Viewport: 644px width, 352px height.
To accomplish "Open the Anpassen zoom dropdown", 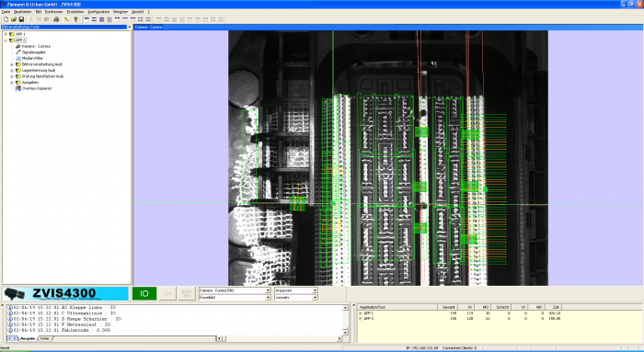I will (315, 290).
